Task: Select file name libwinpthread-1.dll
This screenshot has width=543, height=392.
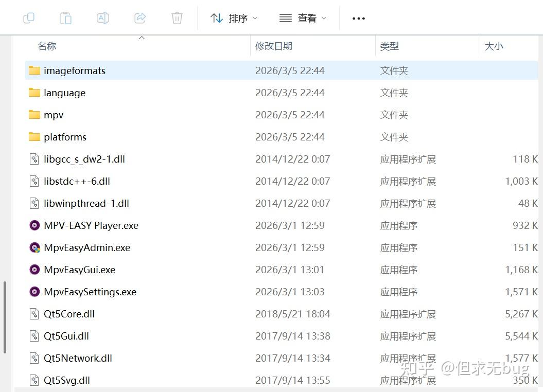Action: 86,203
